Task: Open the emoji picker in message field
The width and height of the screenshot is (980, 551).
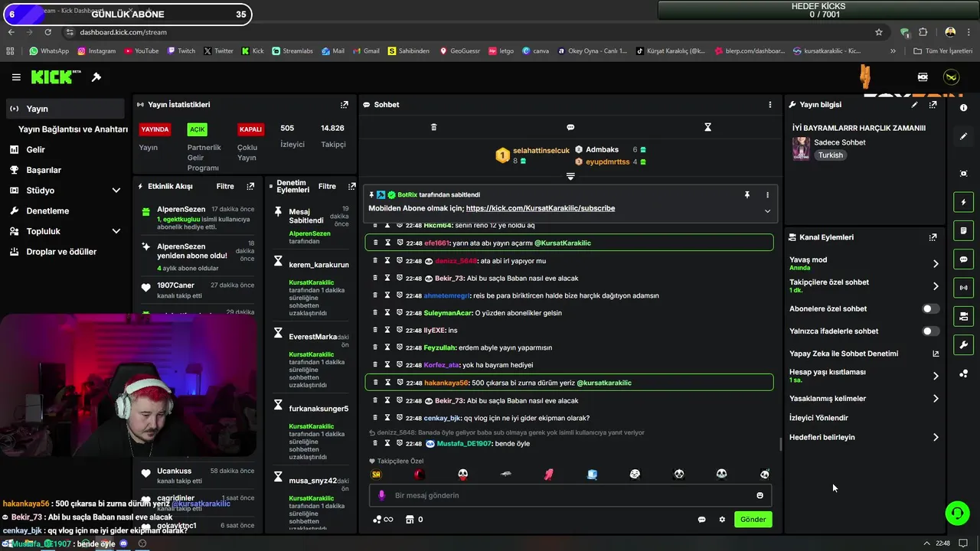Action: pyautogui.click(x=759, y=495)
